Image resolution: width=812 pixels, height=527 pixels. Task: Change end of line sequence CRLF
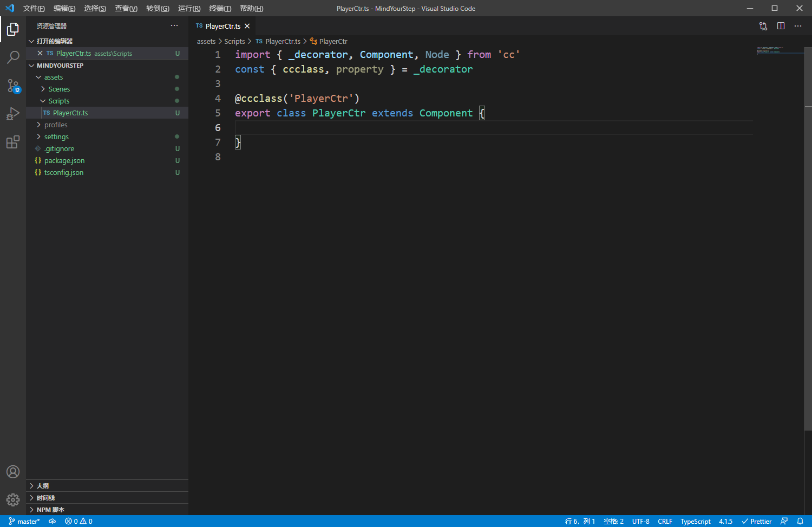[x=665, y=521]
